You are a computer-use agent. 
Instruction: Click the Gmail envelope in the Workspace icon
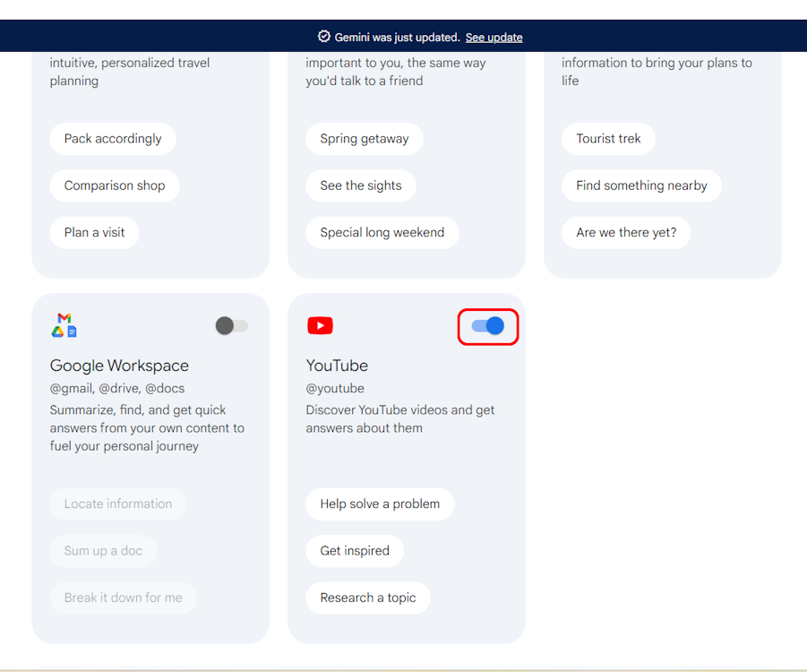pyautogui.click(x=64, y=318)
